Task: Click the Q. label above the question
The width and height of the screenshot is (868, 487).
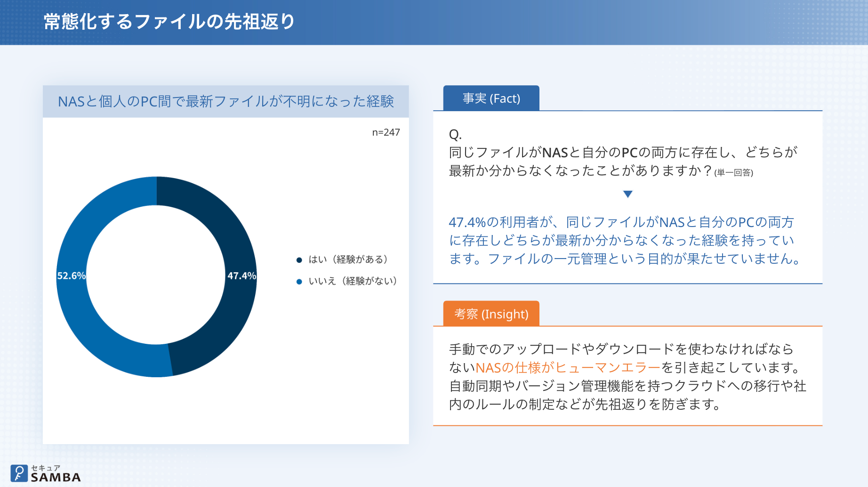Action: [x=455, y=135]
